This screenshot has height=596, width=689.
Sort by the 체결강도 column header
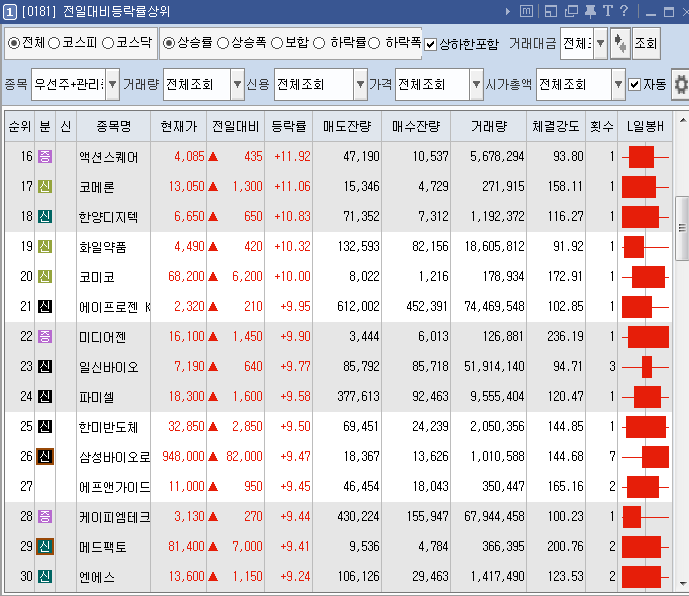(556, 127)
